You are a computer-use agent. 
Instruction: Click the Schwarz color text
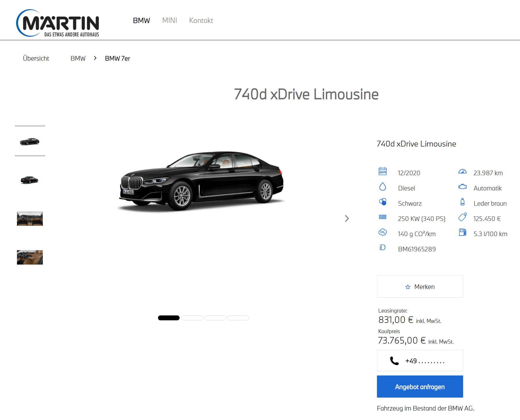click(x=410, y=203)
